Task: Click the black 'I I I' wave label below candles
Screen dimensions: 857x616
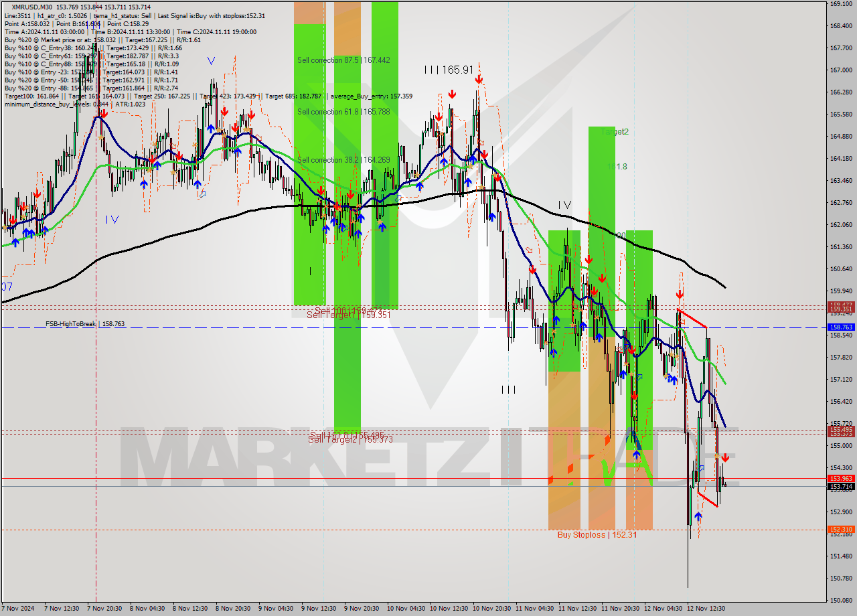Action: [508, 389]
